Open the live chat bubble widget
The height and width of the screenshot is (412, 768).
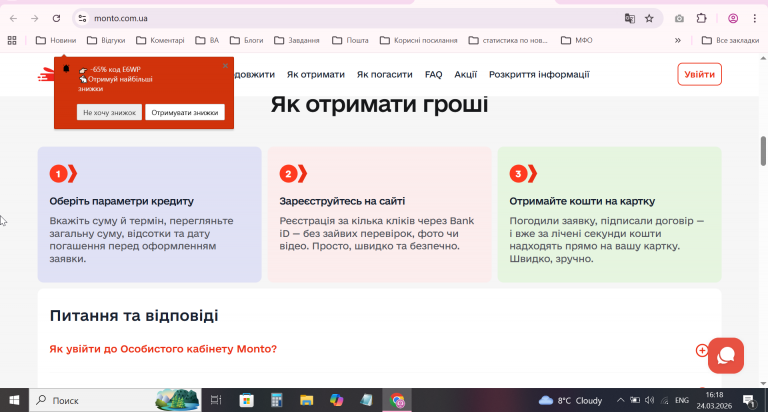[726, 356]
